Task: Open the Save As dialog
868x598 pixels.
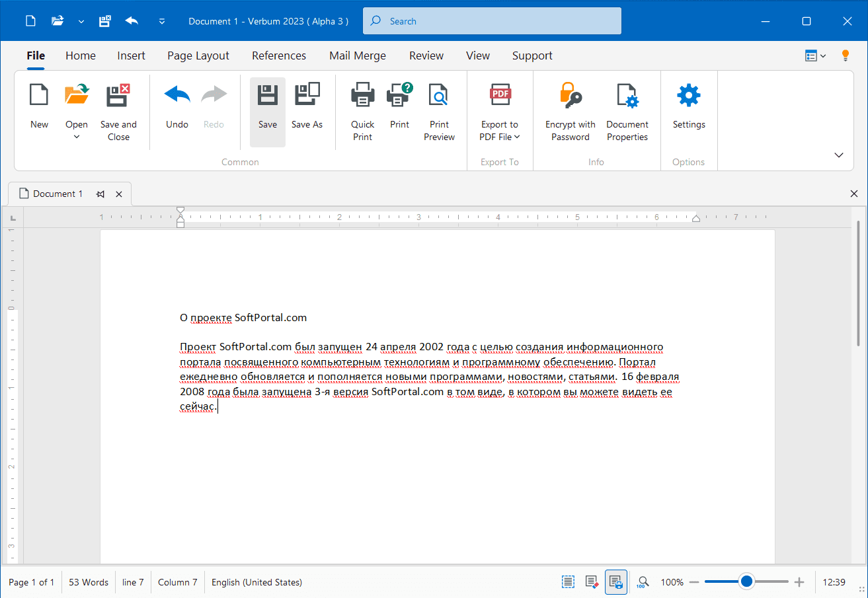Action: click(307, 112)
